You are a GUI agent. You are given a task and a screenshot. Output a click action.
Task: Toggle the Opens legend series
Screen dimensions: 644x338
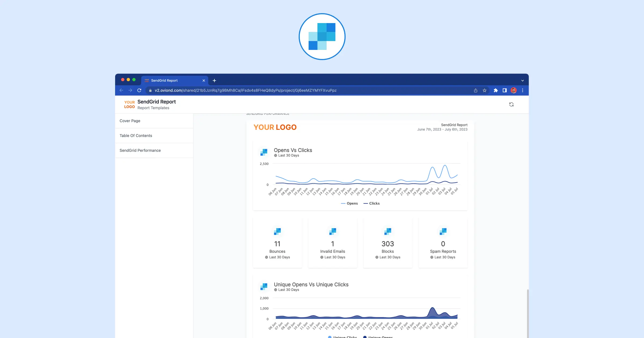pos(349,203)
